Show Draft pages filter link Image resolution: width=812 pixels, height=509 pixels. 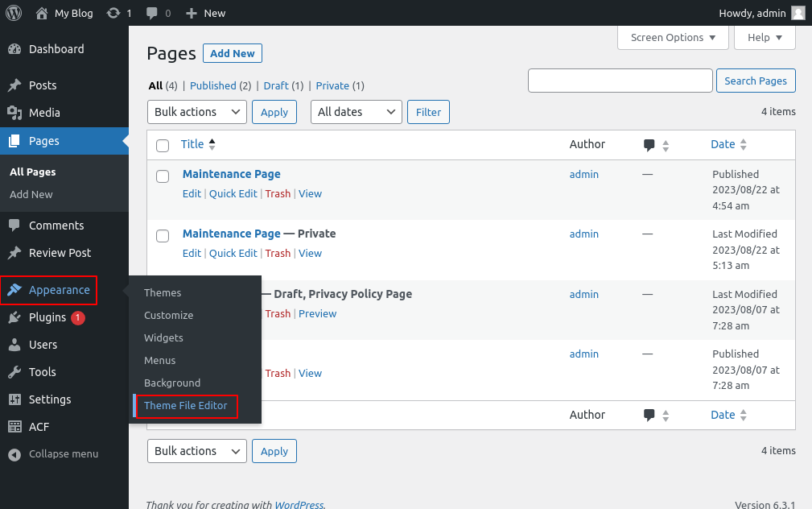point(276,85)
